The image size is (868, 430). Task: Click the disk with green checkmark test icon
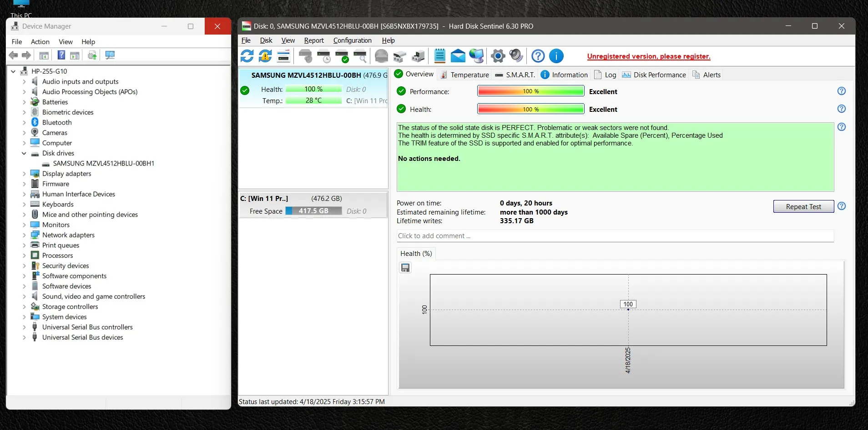[342, 56]
